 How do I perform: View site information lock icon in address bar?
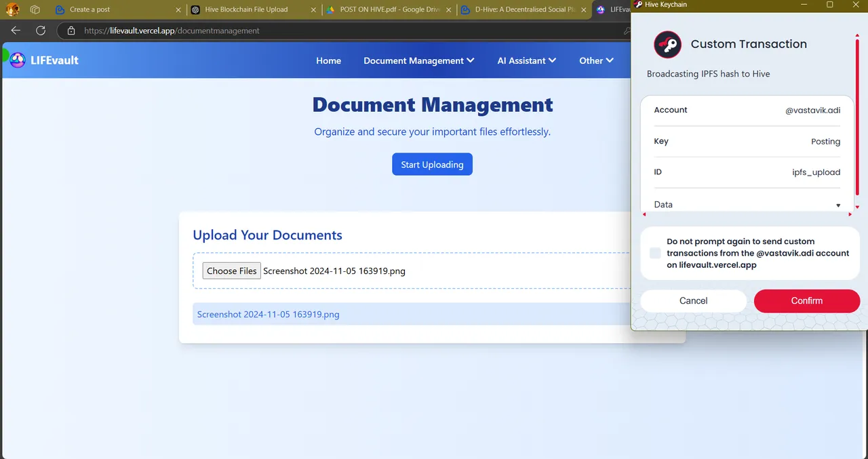coord(71,31)
